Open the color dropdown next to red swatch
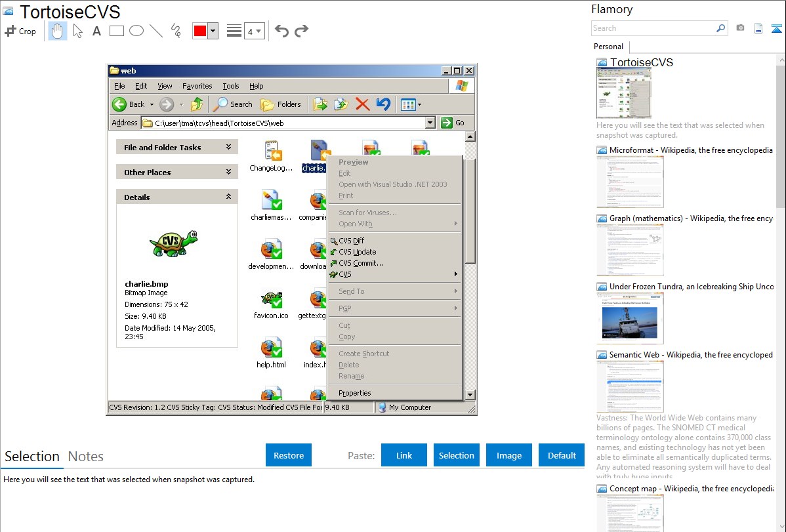Image resolution: width=786 pixels, height=532 pixels. point(213,31)
